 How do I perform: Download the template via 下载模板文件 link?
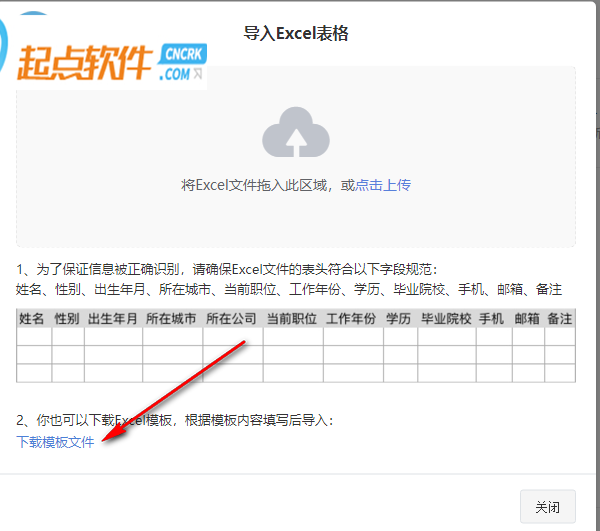[55, 442]
